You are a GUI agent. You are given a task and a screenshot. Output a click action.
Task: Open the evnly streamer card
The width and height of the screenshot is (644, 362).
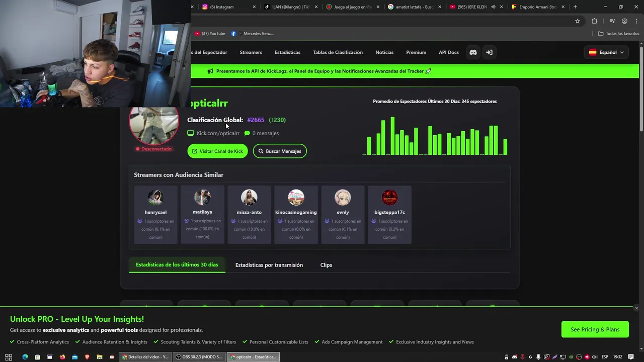pos(343,215)
